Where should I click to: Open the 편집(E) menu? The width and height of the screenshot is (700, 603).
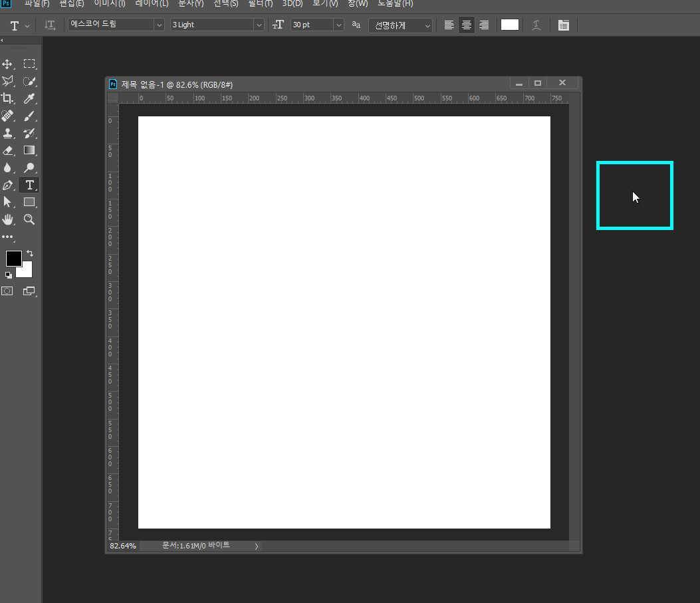(x=72, y=3)
